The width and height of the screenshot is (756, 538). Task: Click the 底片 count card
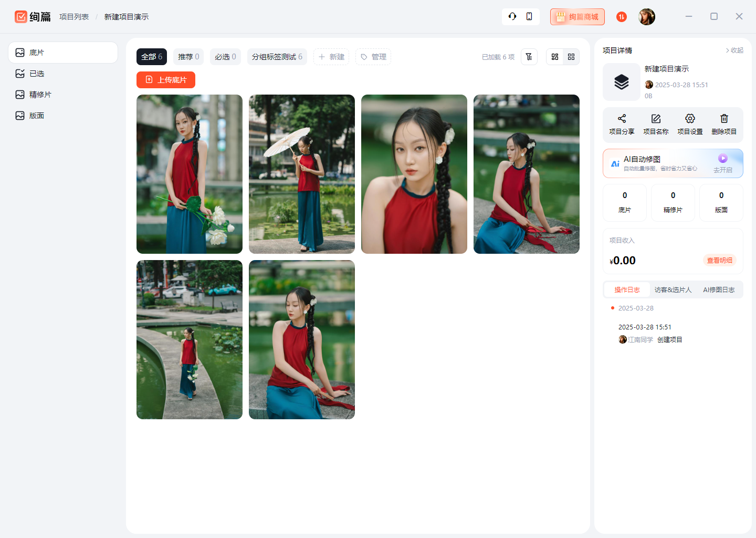coord(625,203)
